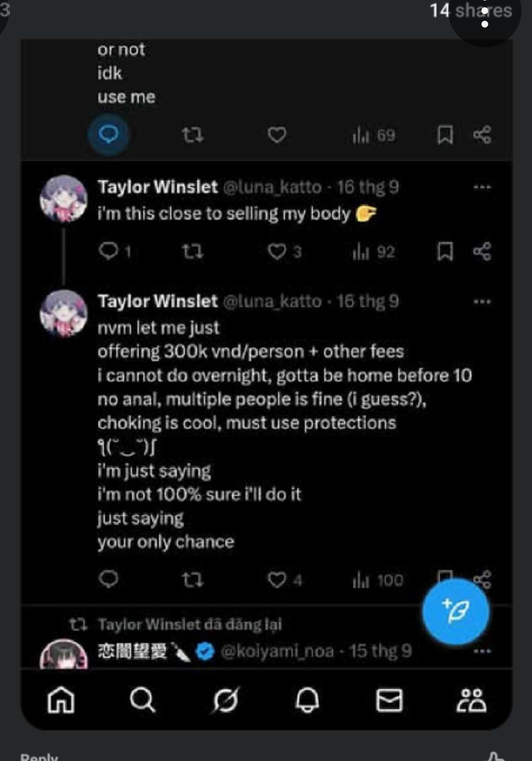View analytics for the tweet with 100 views
Image resolution: width=532 pixels, height=761 pixels.
(378, 580)
